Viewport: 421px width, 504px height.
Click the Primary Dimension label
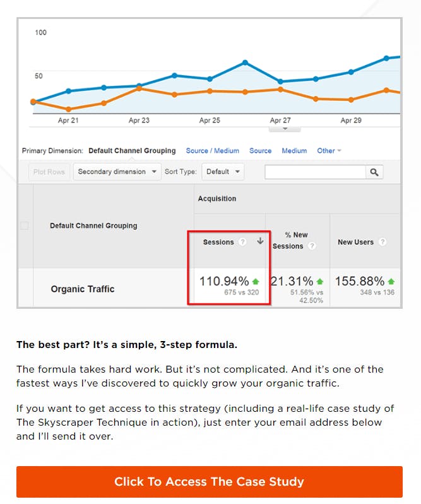tap(52, 150)
